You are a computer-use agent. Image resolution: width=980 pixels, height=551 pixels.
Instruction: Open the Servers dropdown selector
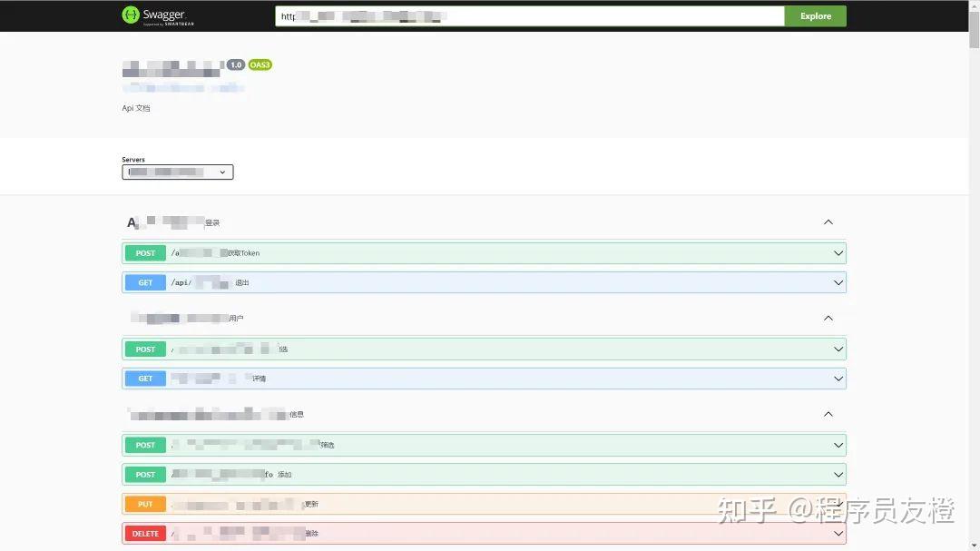(177, 172)
